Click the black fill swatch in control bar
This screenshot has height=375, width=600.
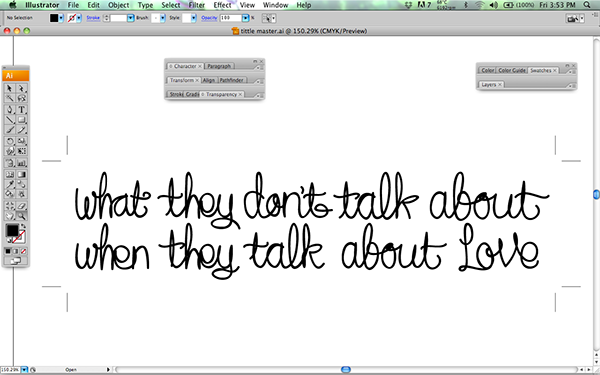coord(54,18)
